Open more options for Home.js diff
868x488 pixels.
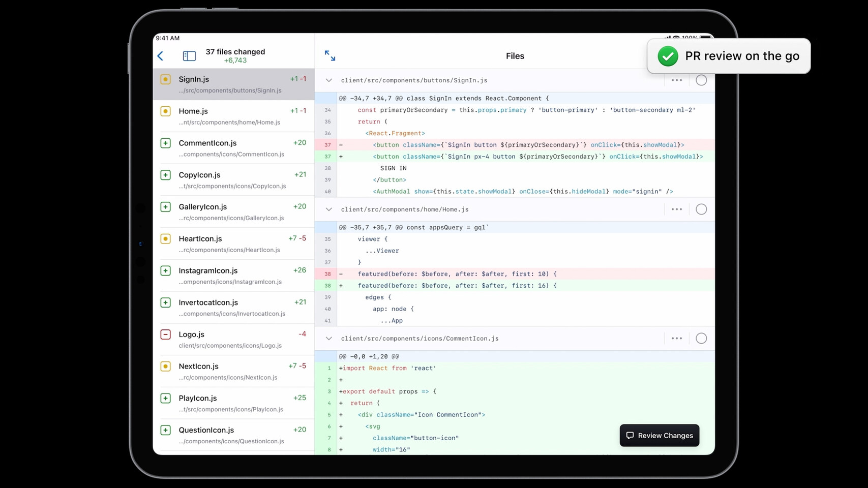[676, 209]
